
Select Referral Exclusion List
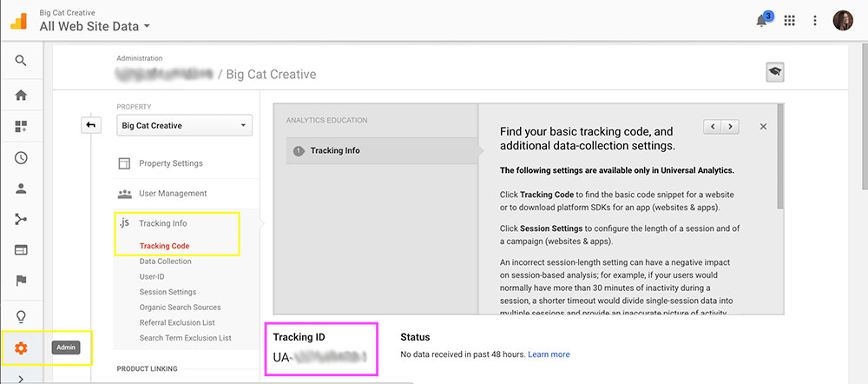177,322
